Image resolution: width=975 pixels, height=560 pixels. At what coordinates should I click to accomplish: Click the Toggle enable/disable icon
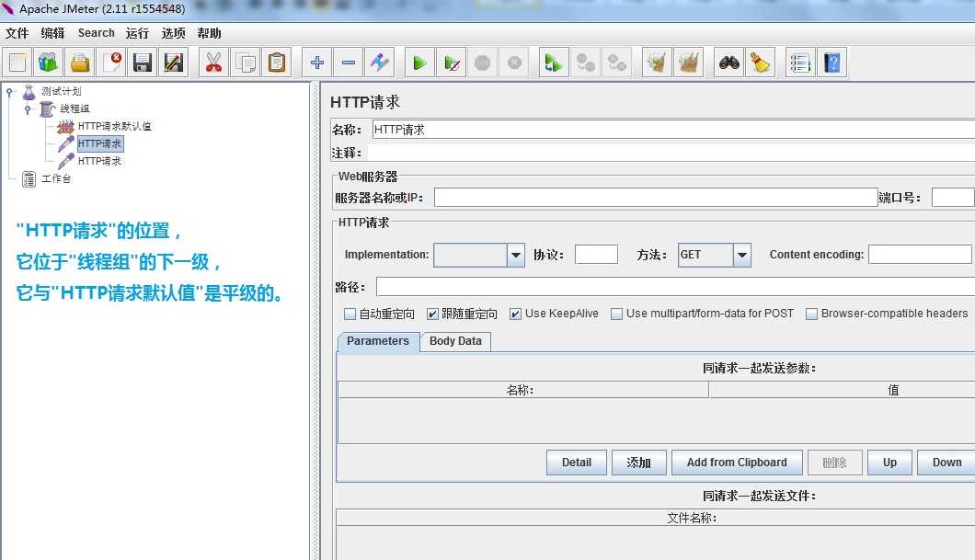tap(379, 63)
